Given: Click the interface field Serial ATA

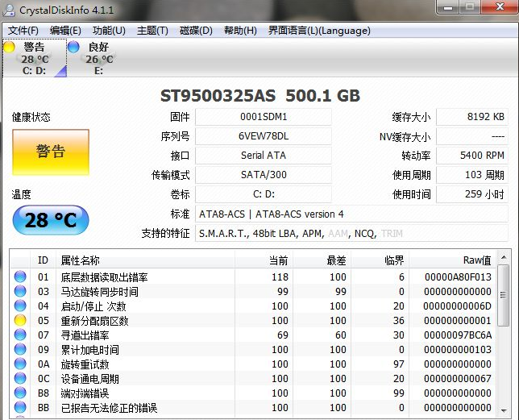Looking at the screenshot, I should tap(264, 156).
